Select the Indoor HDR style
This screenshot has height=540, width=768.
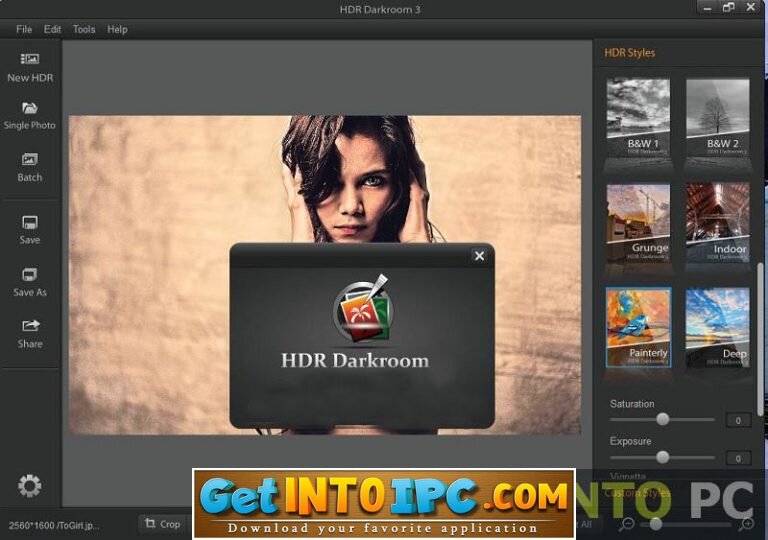click(x=718, y=222)
